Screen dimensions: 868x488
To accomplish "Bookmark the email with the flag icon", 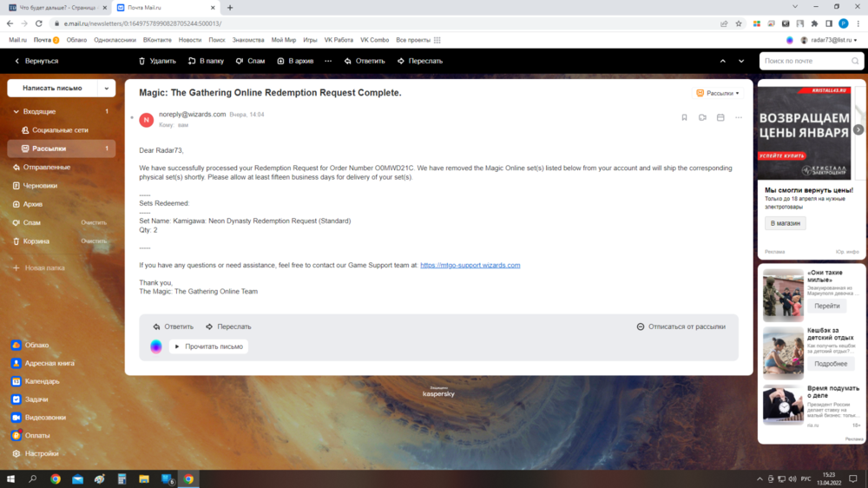I will click(x=684, y=117).
